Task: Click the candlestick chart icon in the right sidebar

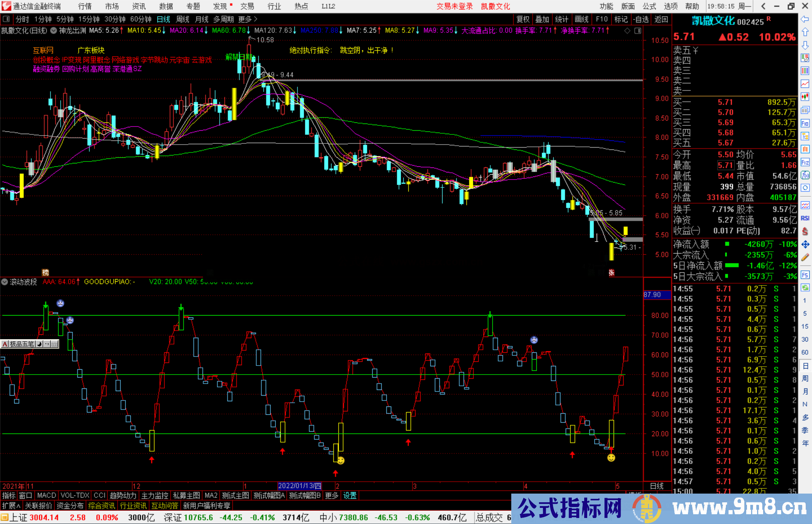Action: 805,97
